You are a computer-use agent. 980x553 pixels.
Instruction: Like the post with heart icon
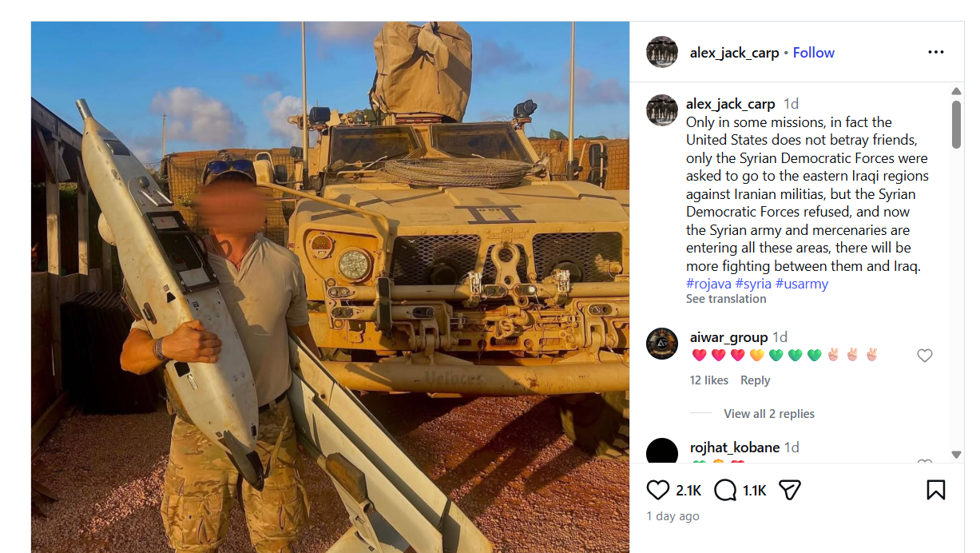(x=657, y=490)
